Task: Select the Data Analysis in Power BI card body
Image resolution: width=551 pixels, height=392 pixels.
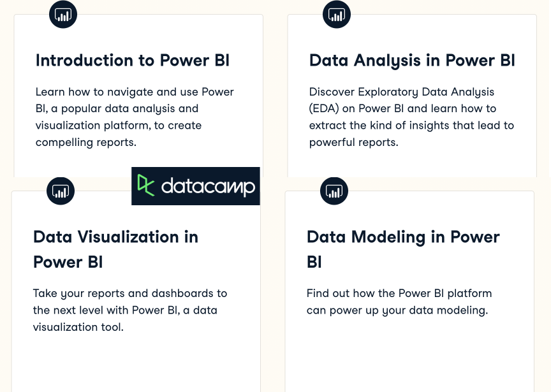Action: 412,96
